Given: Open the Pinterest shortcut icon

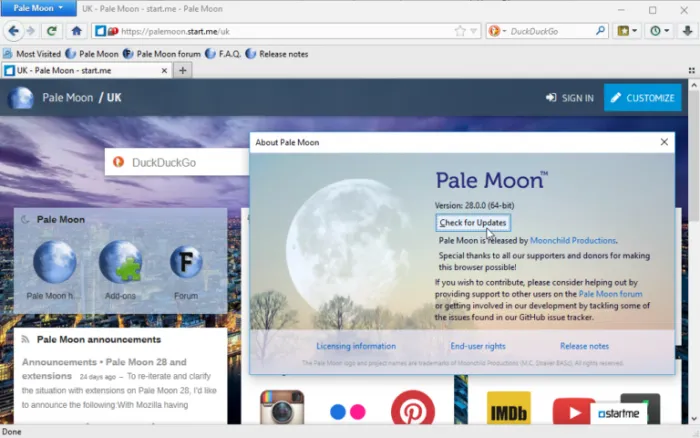Looking at the screenshot, I should click(413, 408).
